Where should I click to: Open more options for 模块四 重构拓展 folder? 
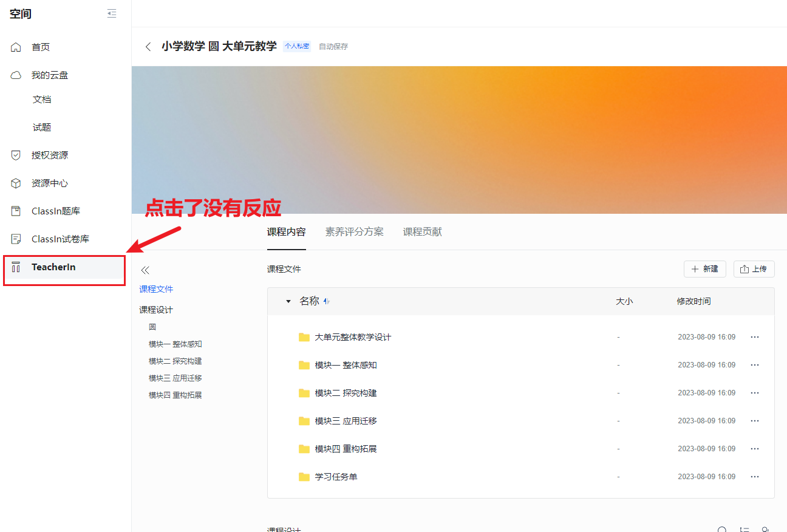[x=755, y=449]
